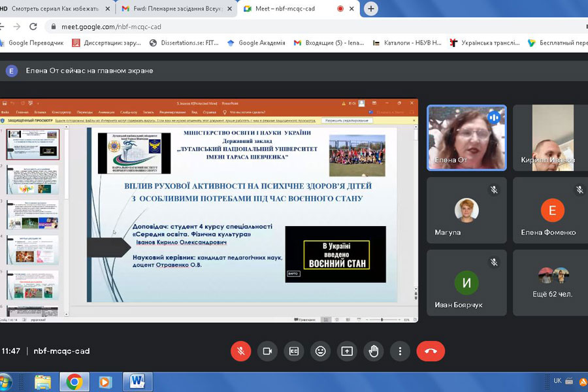The height and width of the screenshot is (392, 588).
Task: Open the emoji reactions button
Action: 320,351
